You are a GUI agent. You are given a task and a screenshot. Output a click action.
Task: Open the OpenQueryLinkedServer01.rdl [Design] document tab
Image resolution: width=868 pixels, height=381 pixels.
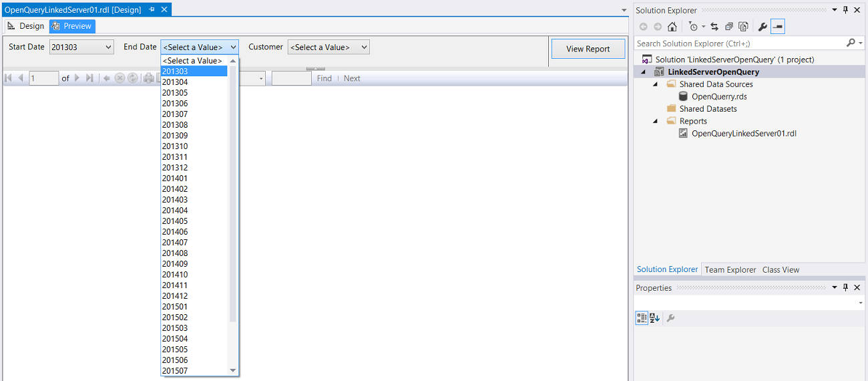[x=73, y=10]
